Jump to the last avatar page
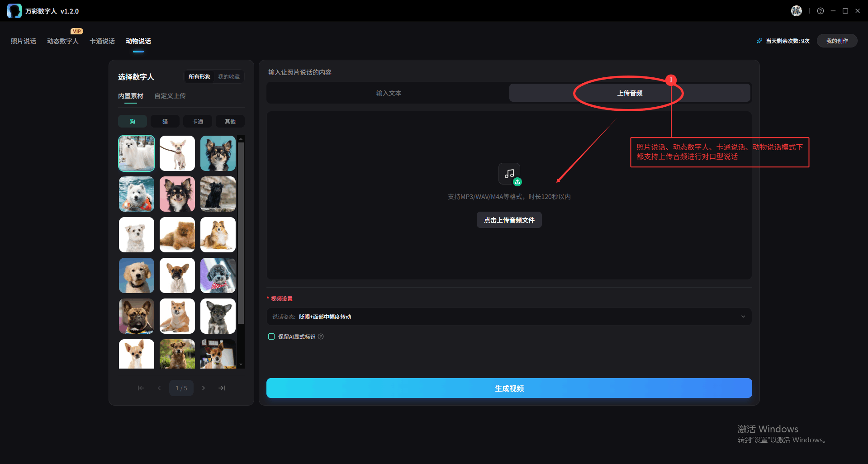Screen dimensions: 868x464 click(x=222, y=388)
